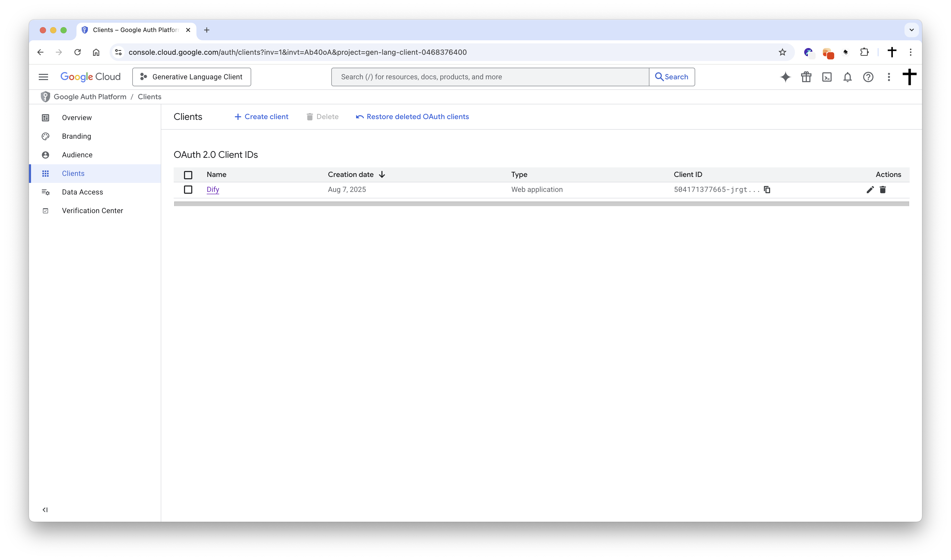The image size is (951, 560).
Task: Toggle the select-all clients checkbox
Action: pos(188,175)
